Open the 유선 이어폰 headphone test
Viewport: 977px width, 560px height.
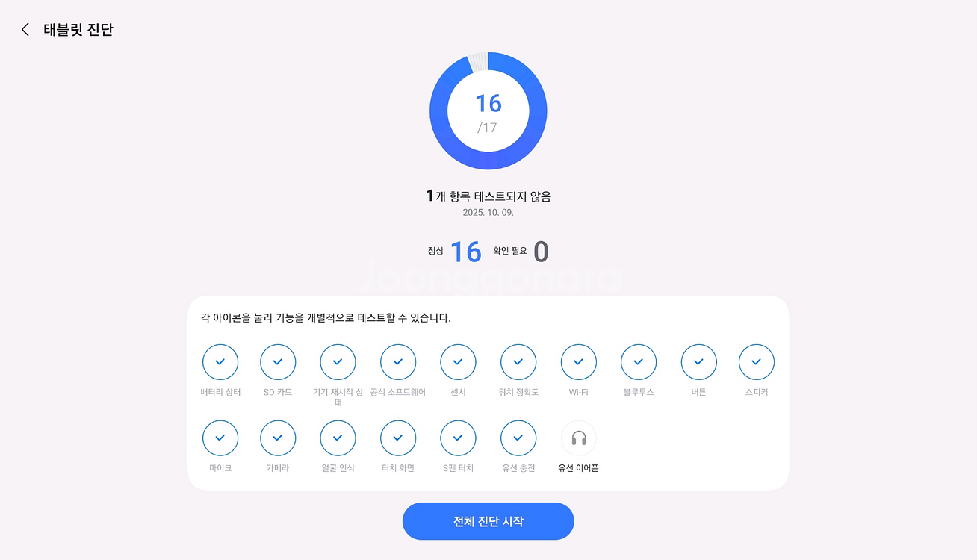click(x=579, y=438)
